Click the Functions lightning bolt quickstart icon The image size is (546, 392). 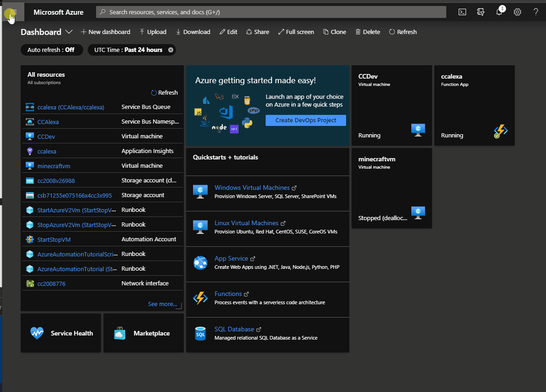(x=200, y=298)
